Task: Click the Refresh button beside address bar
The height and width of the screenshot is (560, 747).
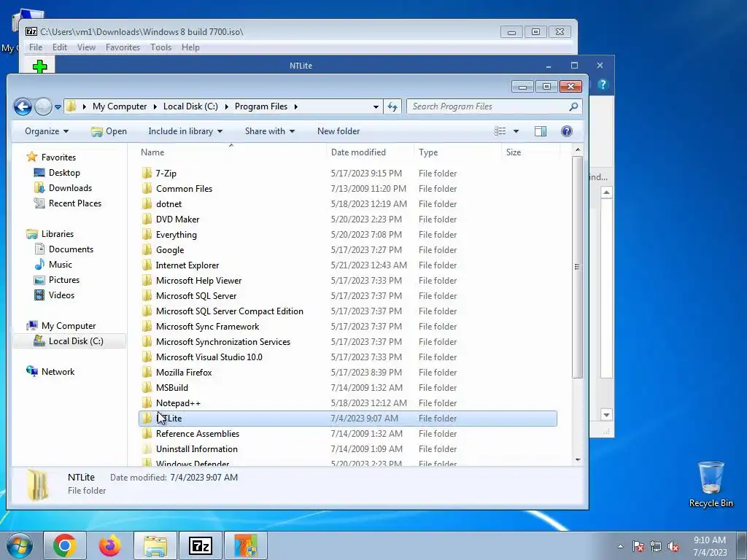Action: point(392,106)
